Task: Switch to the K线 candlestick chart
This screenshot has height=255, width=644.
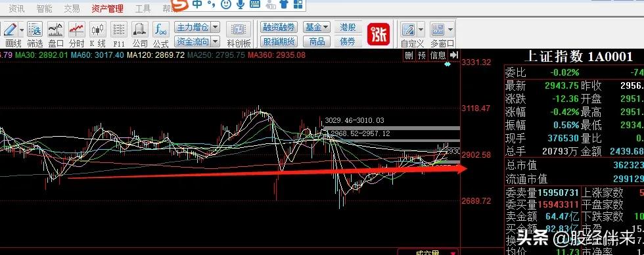Action: coord(98,30)
